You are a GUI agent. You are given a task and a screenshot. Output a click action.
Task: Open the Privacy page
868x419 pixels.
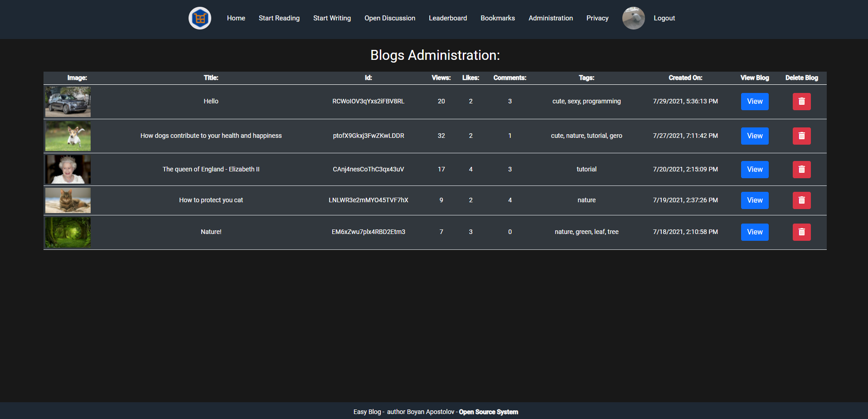(x=597, y=18)
